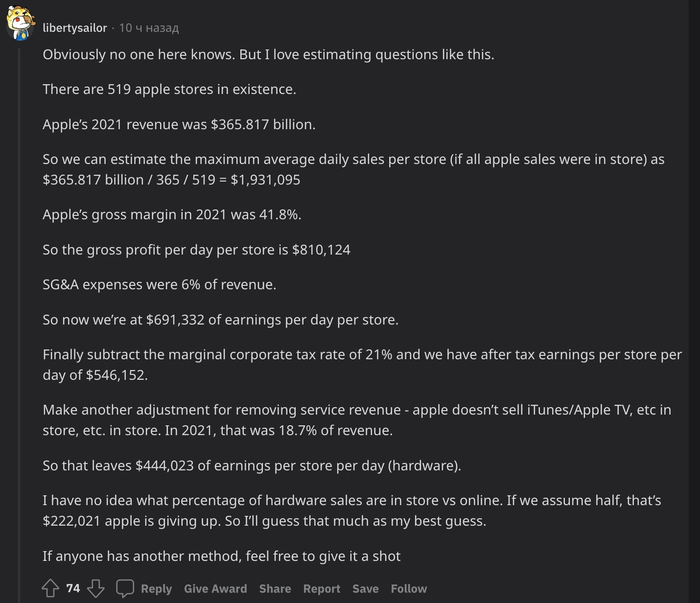
Task: Click the gross margin 41.8% sentence
Action: point(172,215)
